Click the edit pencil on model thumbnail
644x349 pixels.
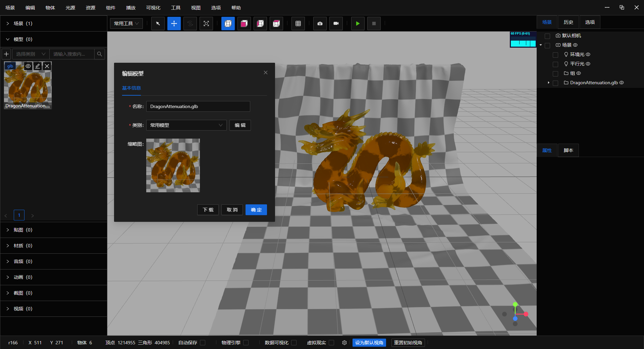[38, 66]
